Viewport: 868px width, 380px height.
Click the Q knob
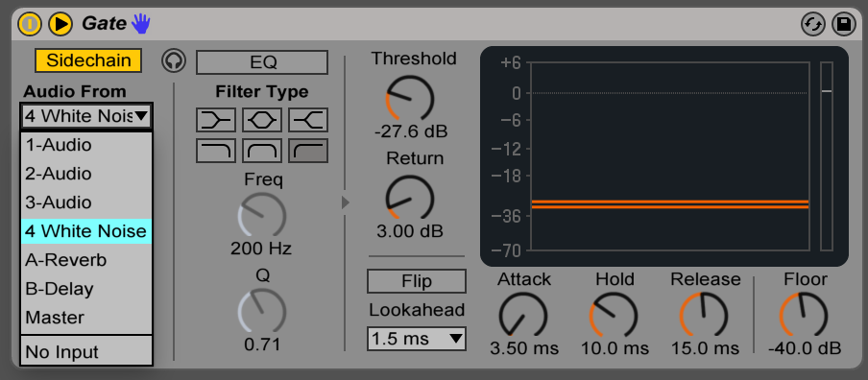(262, 311)
